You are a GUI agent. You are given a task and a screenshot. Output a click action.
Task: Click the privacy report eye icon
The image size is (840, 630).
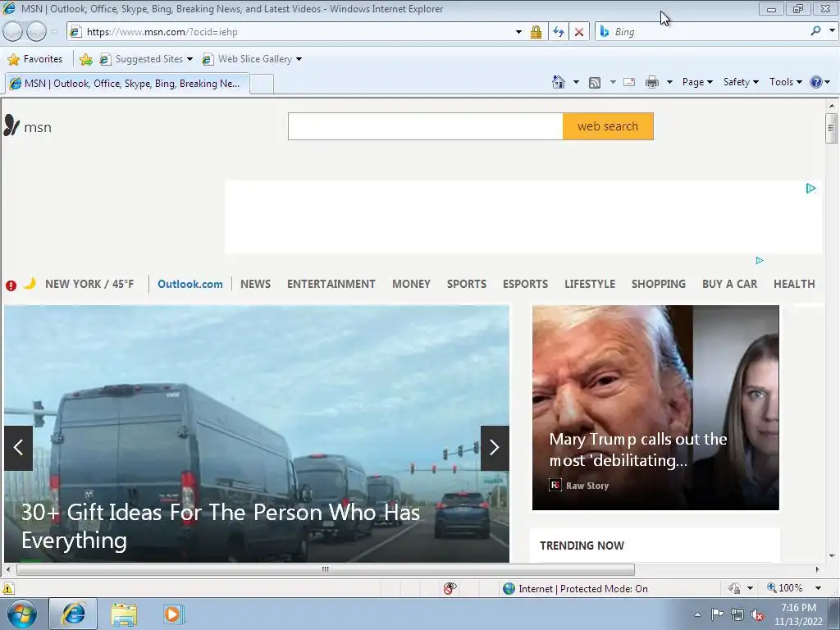tap(450, 588)
